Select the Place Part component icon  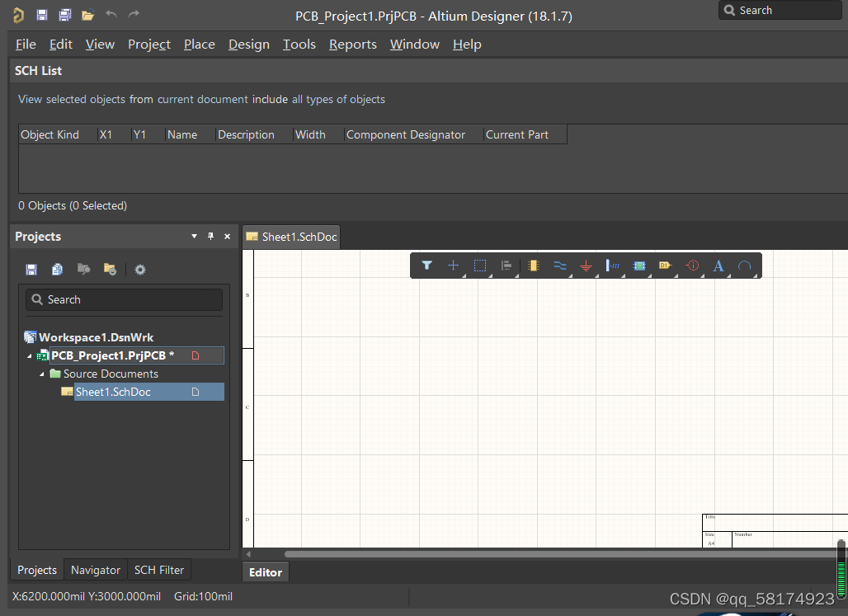tap(533, 266)
